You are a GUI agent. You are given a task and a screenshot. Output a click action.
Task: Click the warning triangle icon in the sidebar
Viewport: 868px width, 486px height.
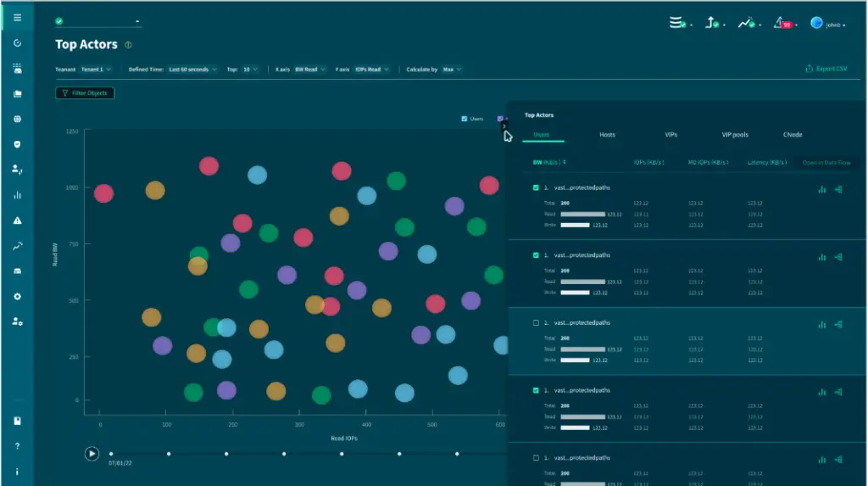(17, 221)
